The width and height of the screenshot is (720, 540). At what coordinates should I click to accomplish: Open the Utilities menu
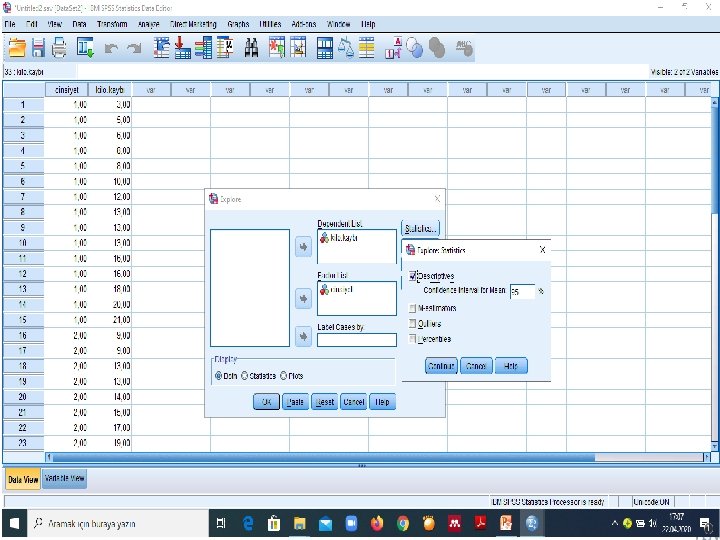tap(270, 24)
